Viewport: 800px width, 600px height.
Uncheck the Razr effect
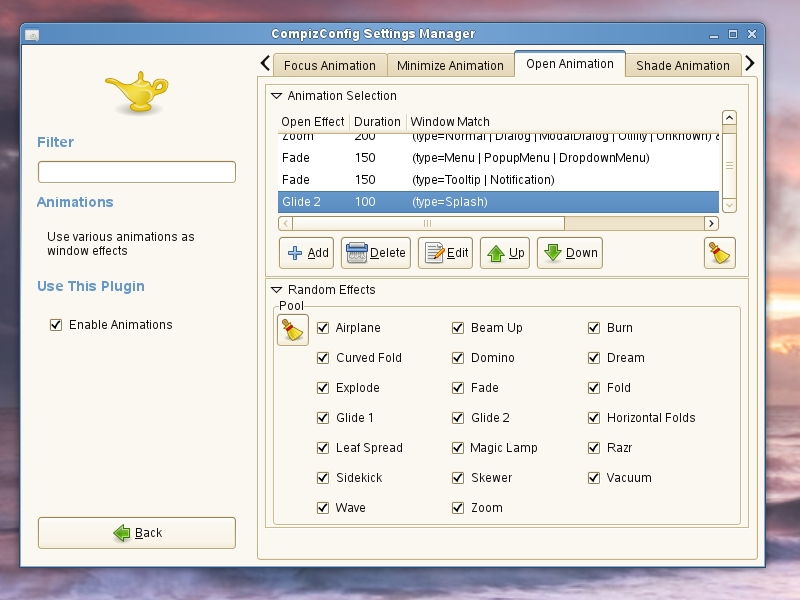[x=594, y=448]
